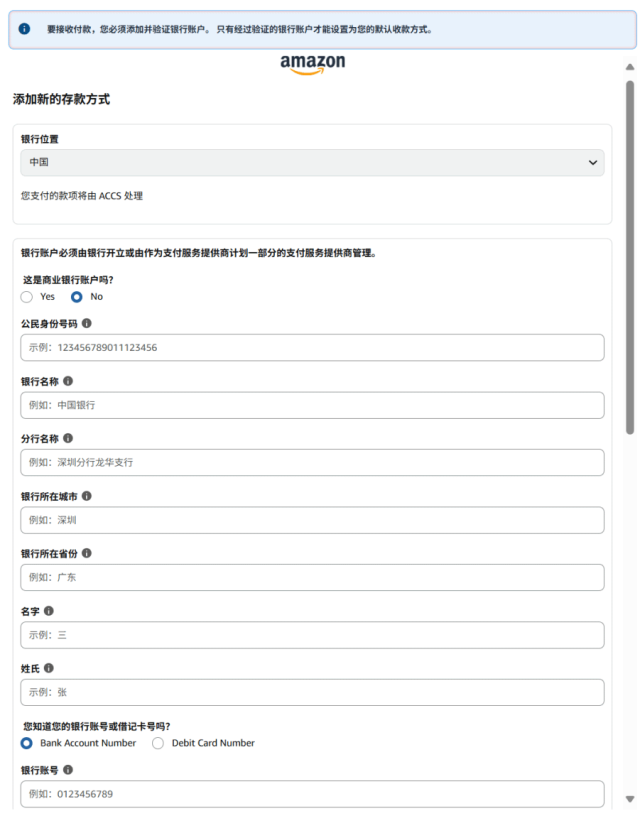The width and height of the screenshot is (640, 816).
Task: Focus the 银行名称 text field
Action: 312,405
